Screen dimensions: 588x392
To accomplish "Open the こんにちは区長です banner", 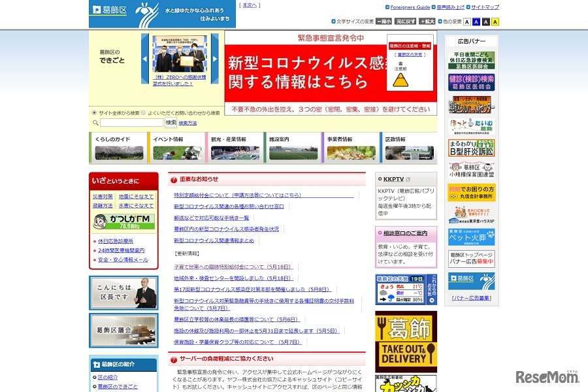I will point(123,293).
